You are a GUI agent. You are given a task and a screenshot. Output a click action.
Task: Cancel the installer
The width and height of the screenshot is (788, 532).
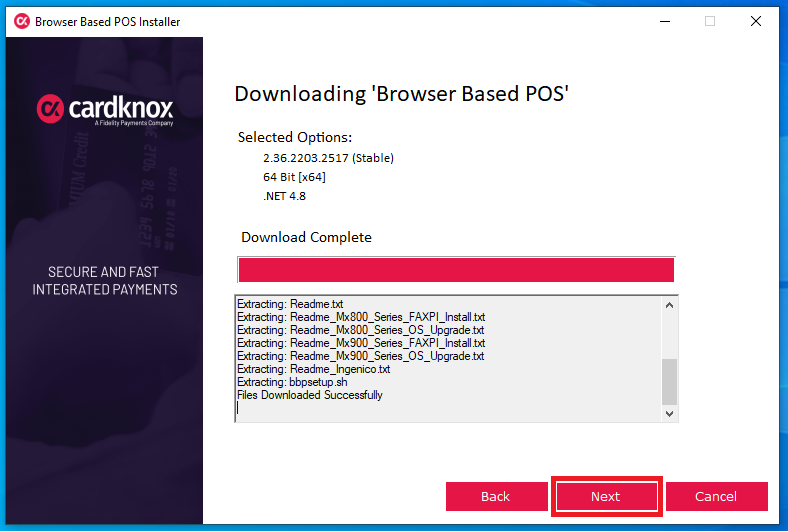point(716,496)
